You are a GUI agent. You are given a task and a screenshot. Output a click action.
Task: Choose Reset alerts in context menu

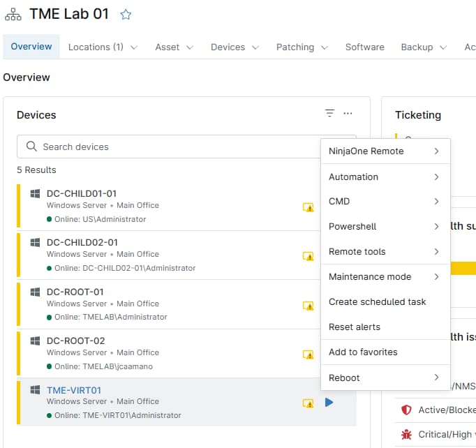[385, 327]
